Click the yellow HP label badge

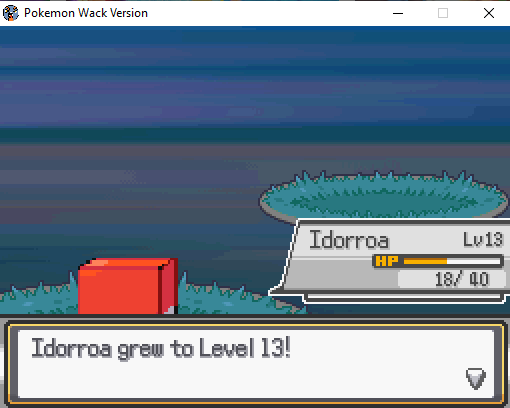coord(387,261)
